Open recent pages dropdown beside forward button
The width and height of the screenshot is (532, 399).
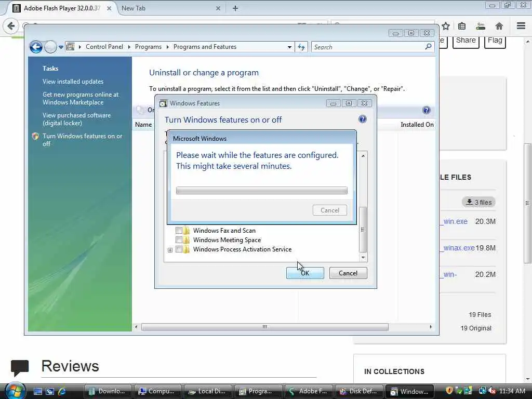61,47
